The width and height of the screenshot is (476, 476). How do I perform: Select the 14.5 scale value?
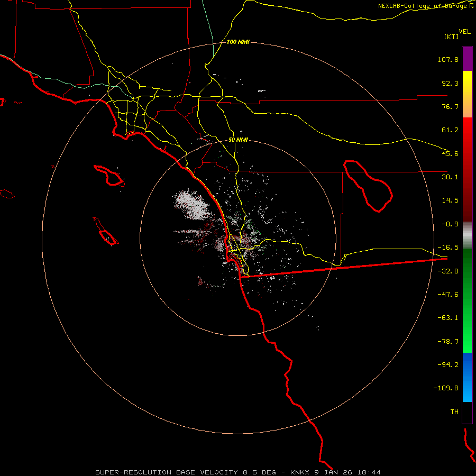coord(450,200)
